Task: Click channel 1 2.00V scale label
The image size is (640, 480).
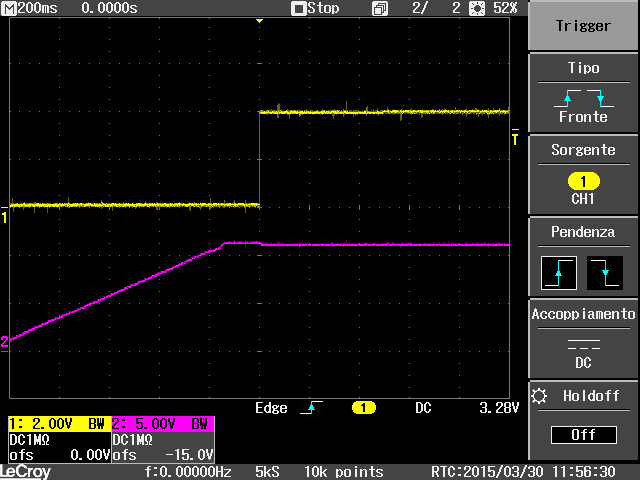Action: (52, 424)
